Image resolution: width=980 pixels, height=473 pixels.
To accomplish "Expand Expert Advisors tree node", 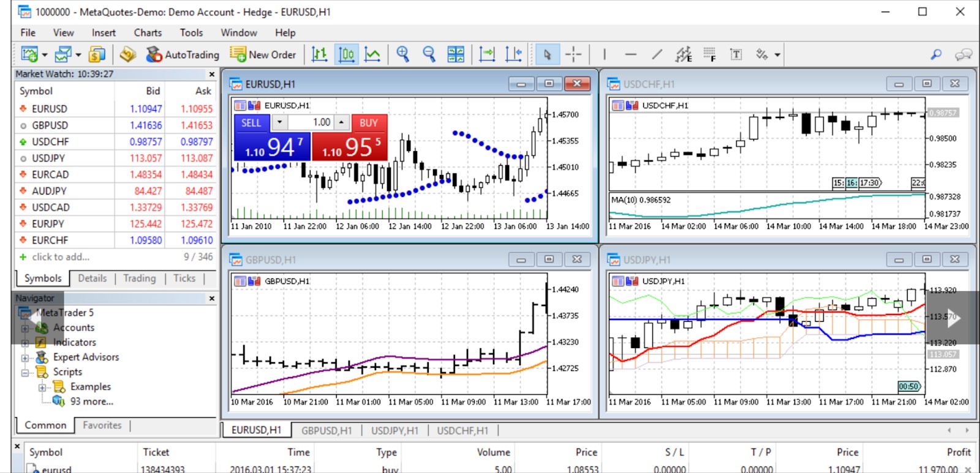I will click(25, 357).
